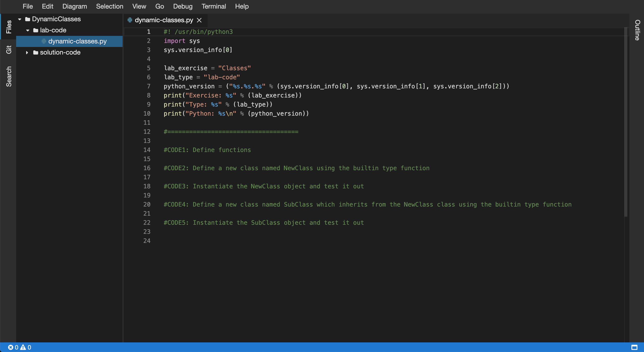This screenshot has width=644, height=352.
Task: Toggle bottom panel icon in status bar
Action: (x=634, y=347)
